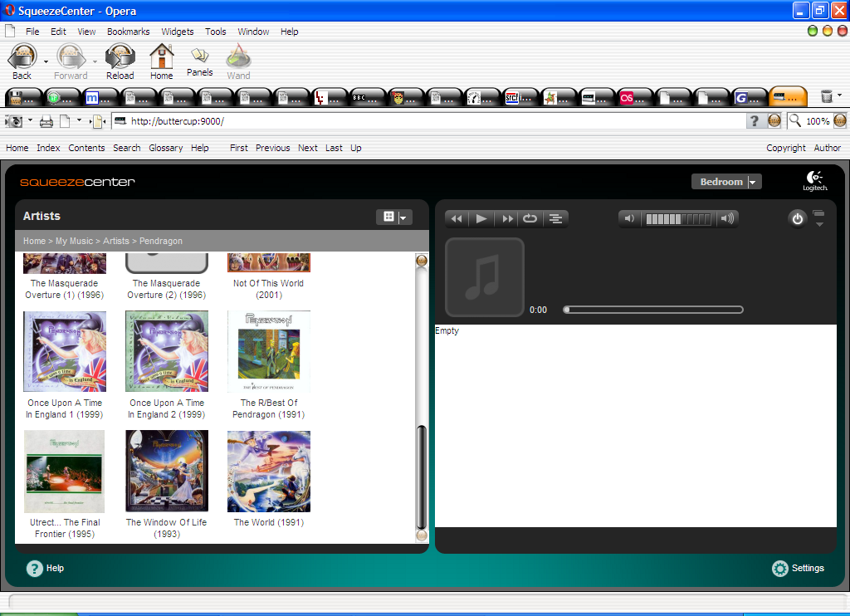This screenshot has width=850, height=616.
Task: Go to the Home page toolbar icon
Action: pyautogui.click(x=161, y=63)
